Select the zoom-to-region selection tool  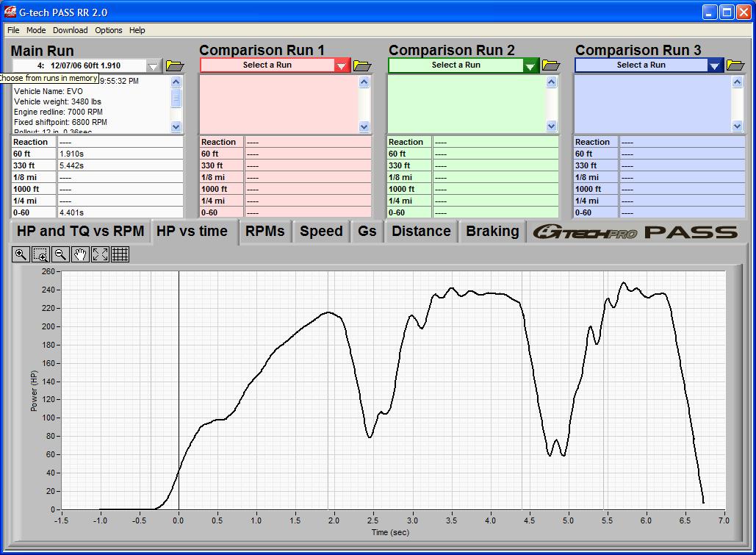[40, 254]
